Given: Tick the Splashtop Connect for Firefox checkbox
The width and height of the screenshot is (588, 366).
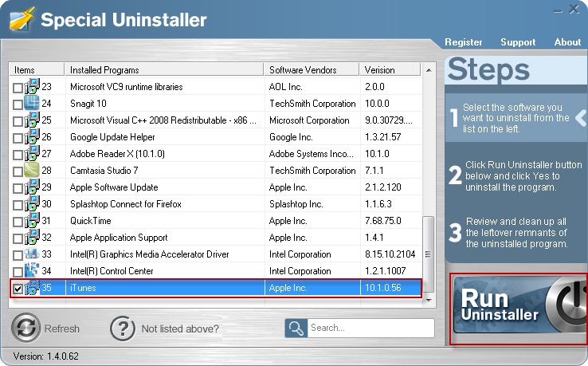Looking at the screenshot, I should pos(18,205).
